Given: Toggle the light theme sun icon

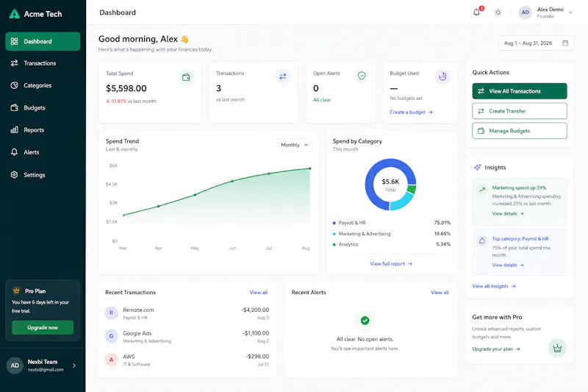Looking at the screenshot, I should (498, 13).
